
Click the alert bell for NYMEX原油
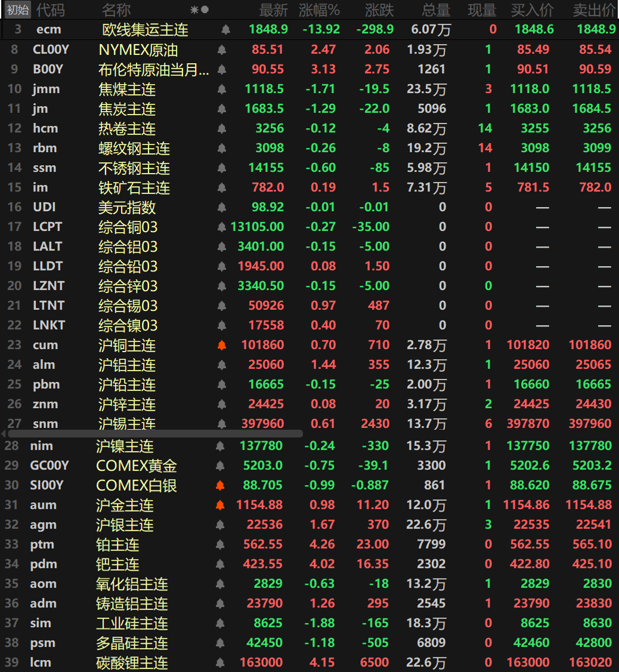(x=221, y=50)
